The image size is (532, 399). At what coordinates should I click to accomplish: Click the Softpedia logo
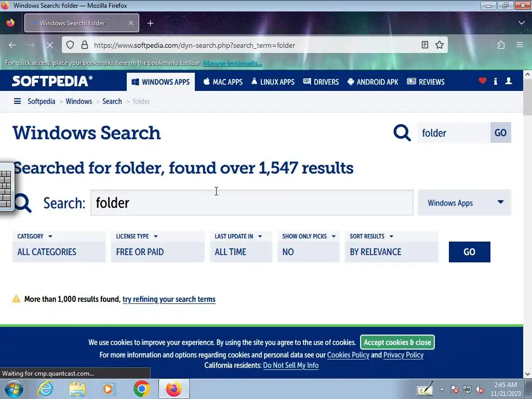[x=52, y=81]
